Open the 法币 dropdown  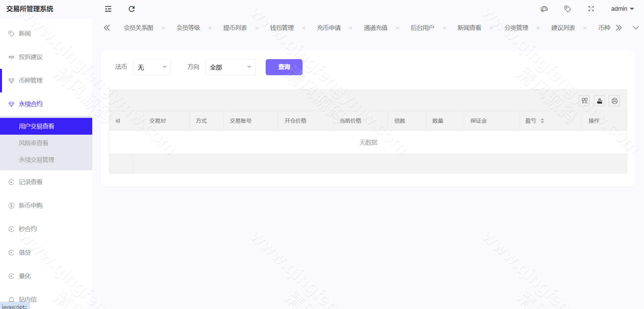coord(152,67)
